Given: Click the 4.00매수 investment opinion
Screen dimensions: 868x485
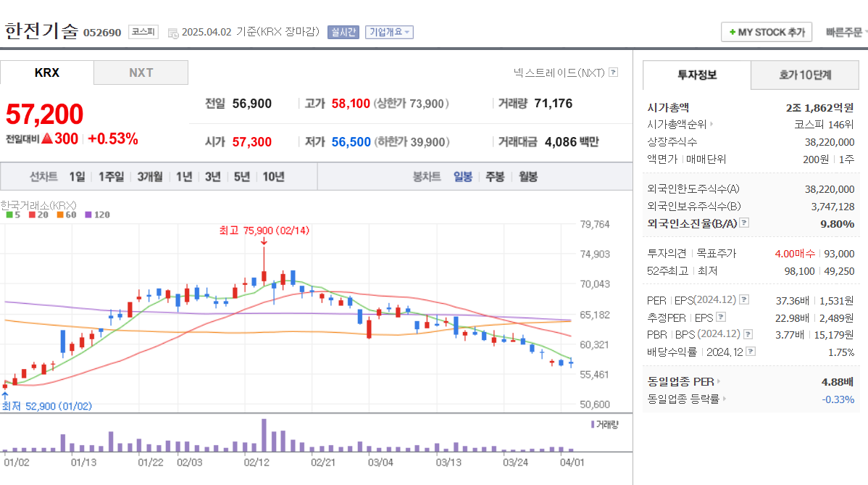Looking at the screenshot, I should point(795,254).
